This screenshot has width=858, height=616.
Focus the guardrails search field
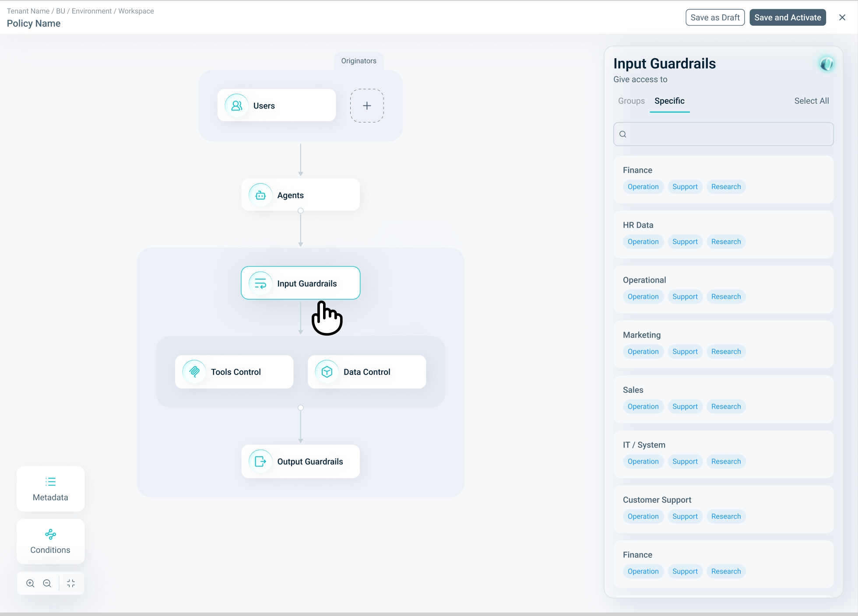point(723,134)
